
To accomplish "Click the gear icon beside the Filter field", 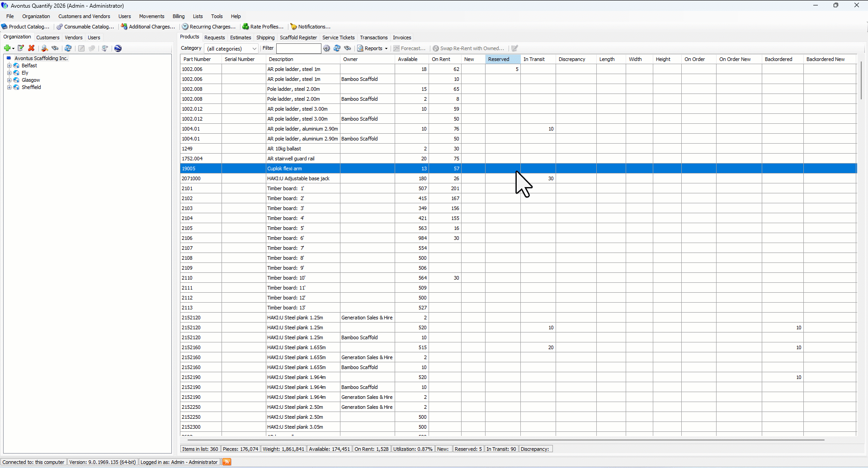I will tap(327, 48).
